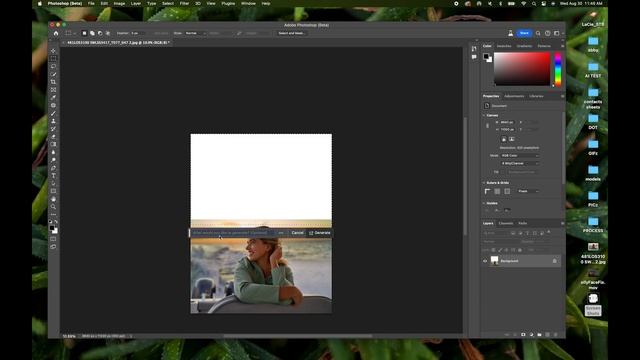Collapse the Guides section
The height and width of the screenshot is (360, 640).
pos(484,203)
